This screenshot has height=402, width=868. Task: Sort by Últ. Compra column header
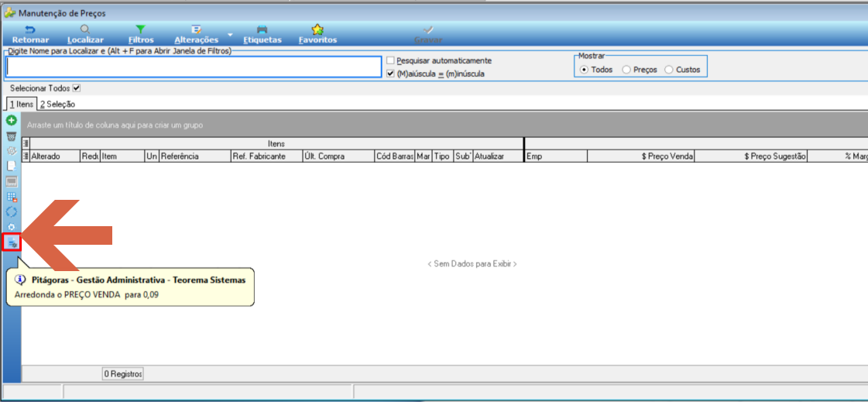click(338, 156)
